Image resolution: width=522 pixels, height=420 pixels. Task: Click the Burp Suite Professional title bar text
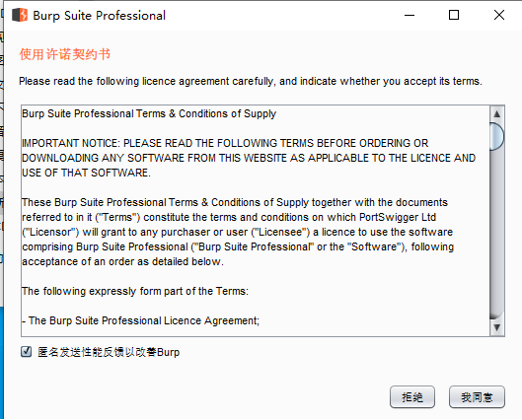click(99, 16)
